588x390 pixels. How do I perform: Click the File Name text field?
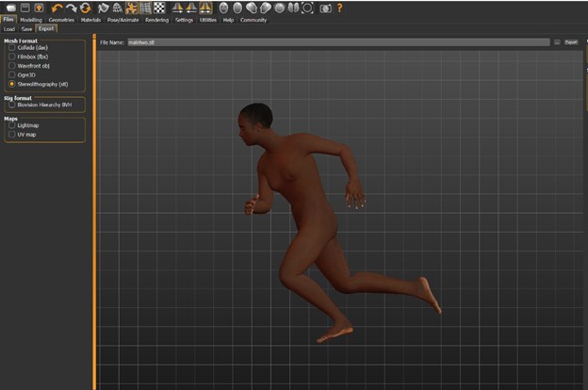point(337,42)
